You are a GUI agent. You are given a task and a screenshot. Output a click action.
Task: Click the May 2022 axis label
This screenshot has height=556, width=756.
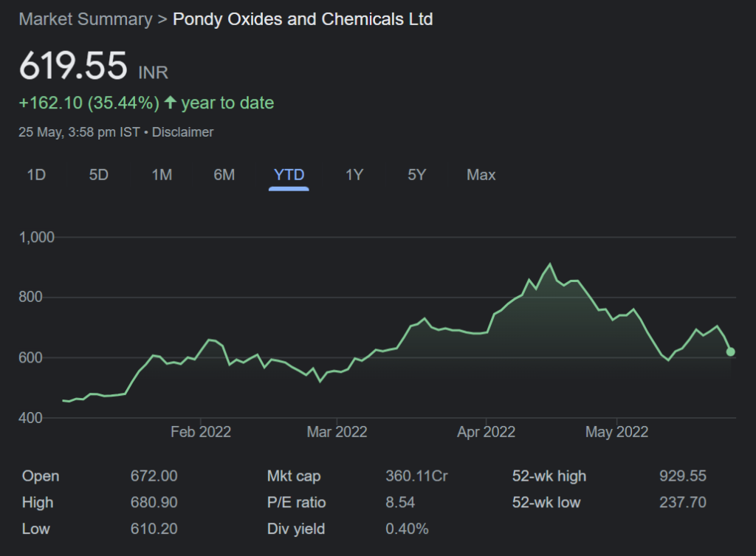click(616, 432)
